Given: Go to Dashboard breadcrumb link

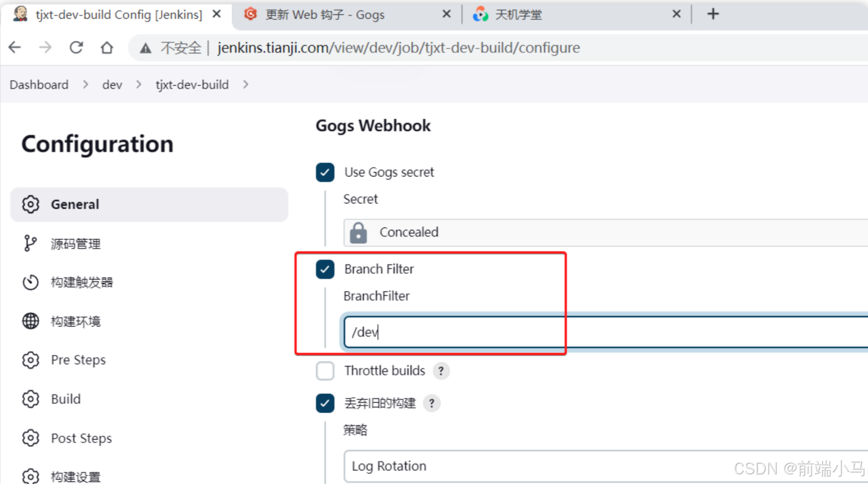Looking at the screenshot, I should coord(39,85).
